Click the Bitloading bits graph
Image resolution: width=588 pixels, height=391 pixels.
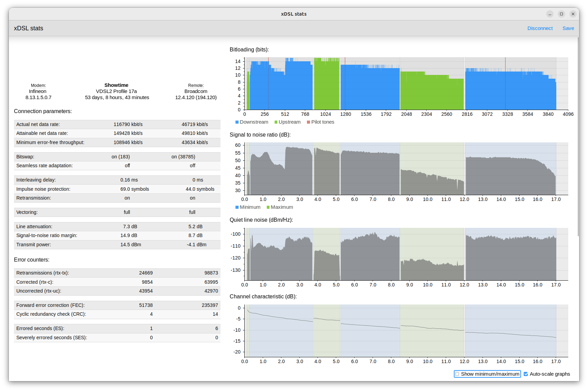pyautogui.click(x=406, y=83)
